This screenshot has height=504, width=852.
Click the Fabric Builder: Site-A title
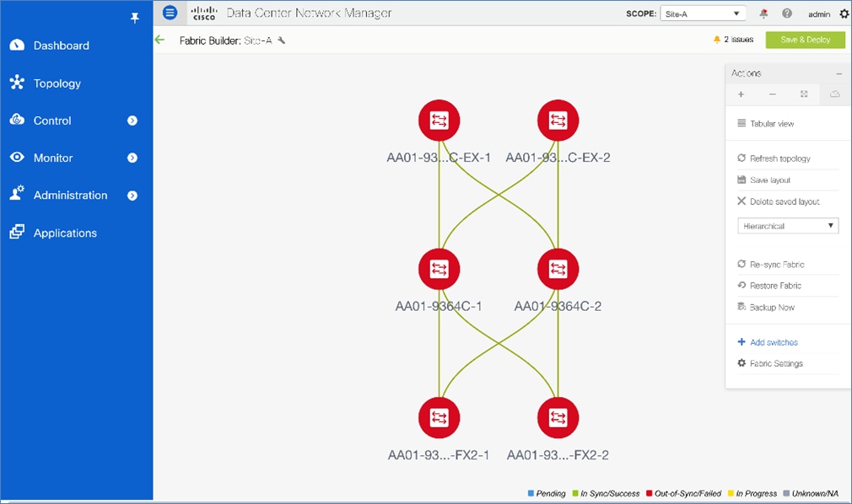[225, 40]
